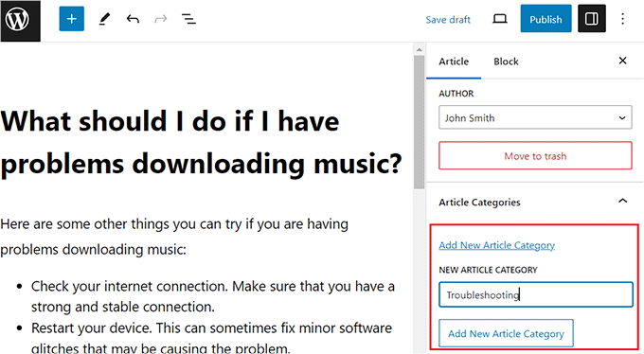The image size is (644, 354).
Task: Close the settings sidebar
Action: click(622, 61)
